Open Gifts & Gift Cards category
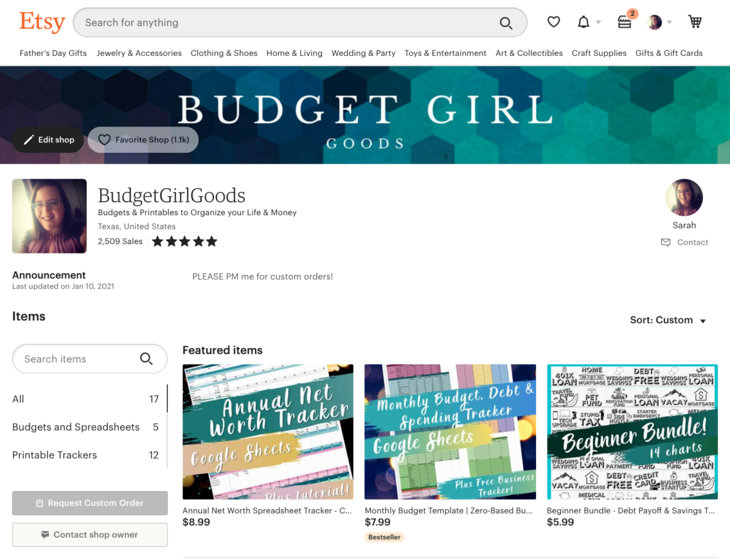Screen dimensions: 730x560 point(669,53)
